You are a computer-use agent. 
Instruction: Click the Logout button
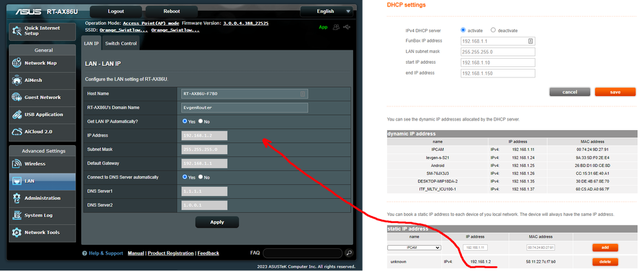[x=116, y=12]
